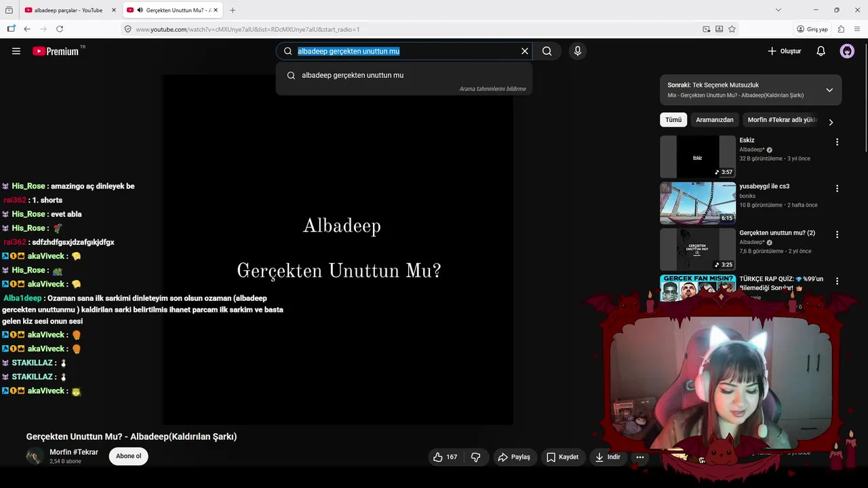Show more filter chips with right arrow
Viewport: 868px width, 488px height.
pyautogui.click(x=831, y=122)
